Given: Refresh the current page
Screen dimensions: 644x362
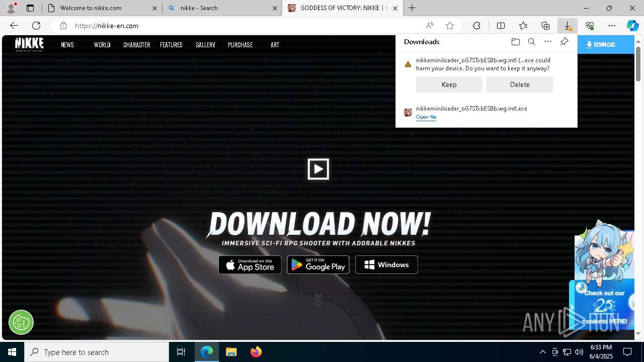Looking at the screenshot, I should [36, 26].
